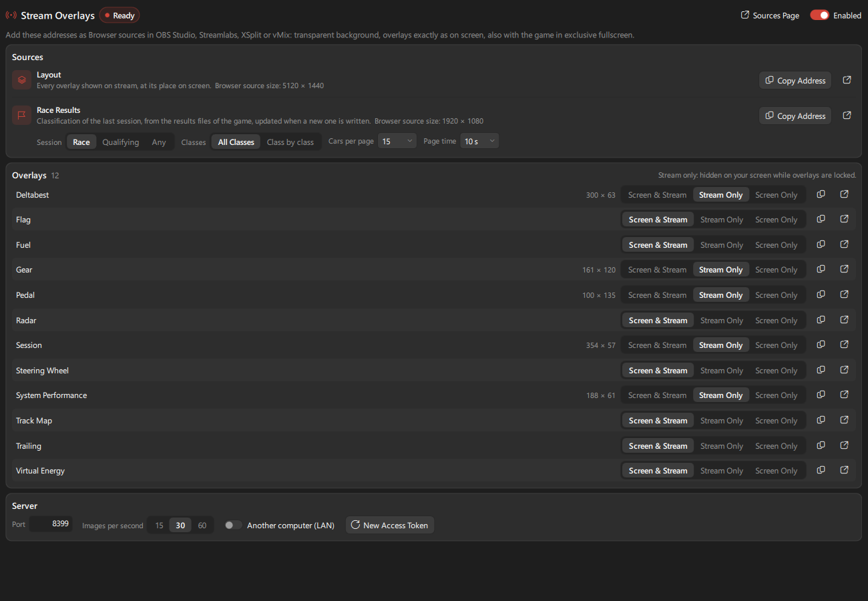Open the Page time dropdown
Image resolution: width=868 pixels, height=601 pixels.
[x=479, y=141]
